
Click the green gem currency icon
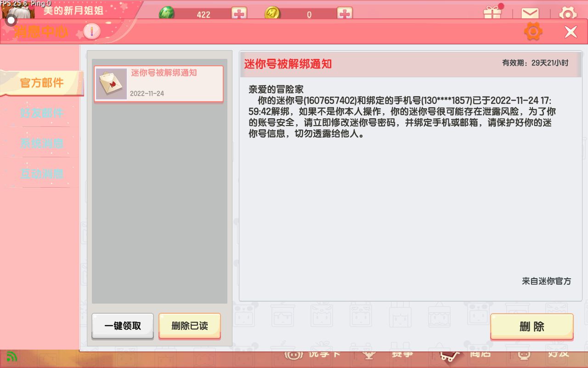[x=167, y=13]
